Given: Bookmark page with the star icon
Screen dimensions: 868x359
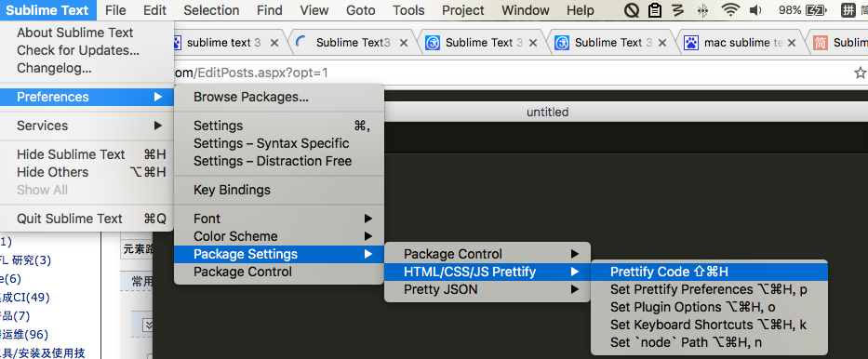Looking at the screenshot, I should click(x=860, y=73).
